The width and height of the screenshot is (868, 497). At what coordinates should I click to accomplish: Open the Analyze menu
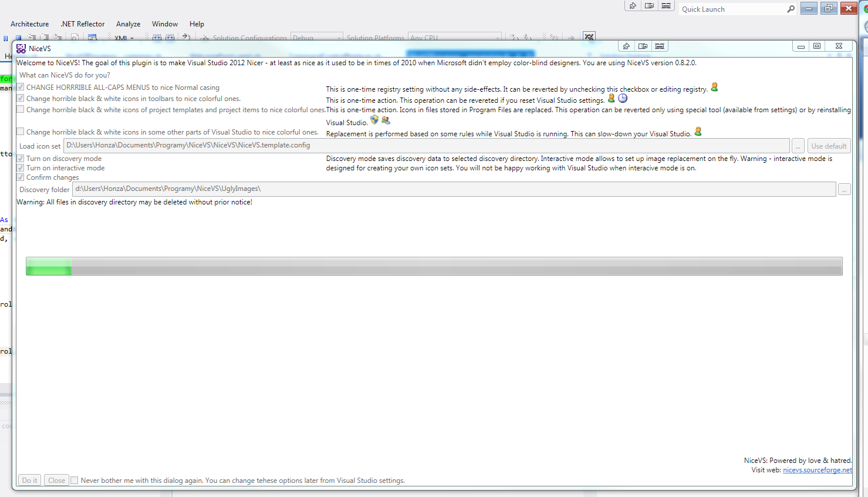pyautogui.click(x=128, y=24)
